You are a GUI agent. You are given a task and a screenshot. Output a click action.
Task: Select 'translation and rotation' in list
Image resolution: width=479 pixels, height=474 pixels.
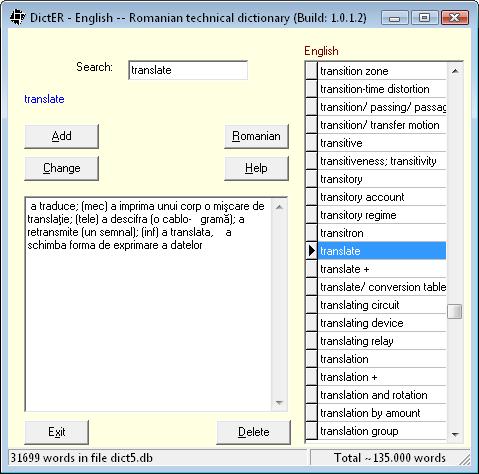pyautogui.click(x=382, y=395)
